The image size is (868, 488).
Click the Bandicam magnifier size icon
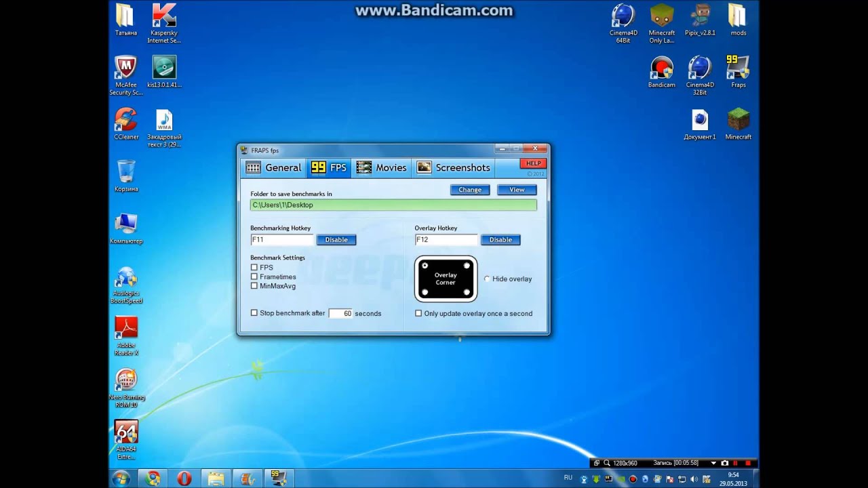[x=607, y=463]
